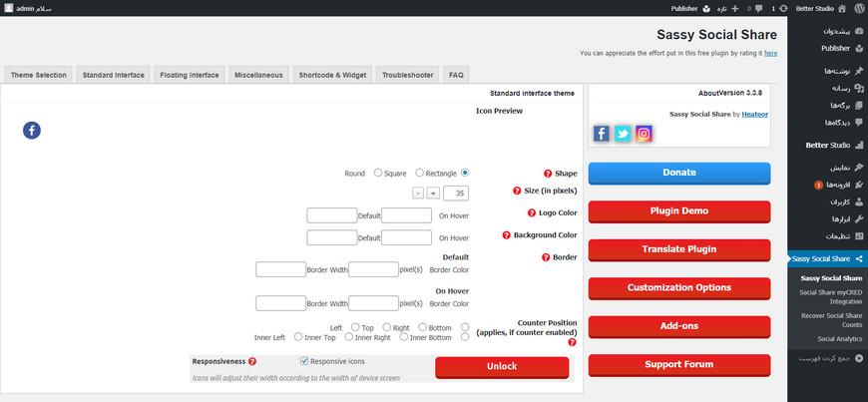Select the radio between Top and Right labels
Screen dimensions: 868x402
pos(386,327)
